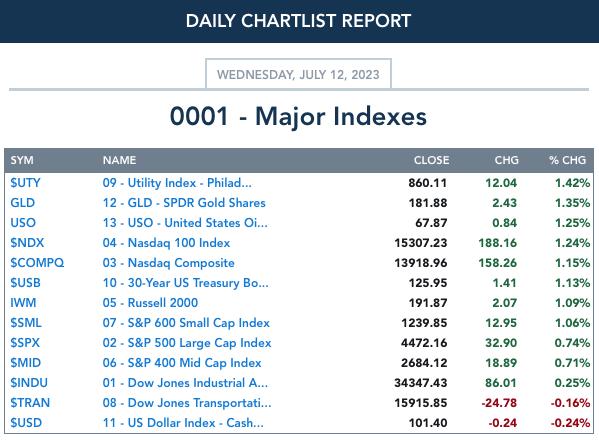The width and height of the screenshot is (599, 440).
Task: Sort the table by % CHG header
Action: pyautogui.click(x=567, y=160)
